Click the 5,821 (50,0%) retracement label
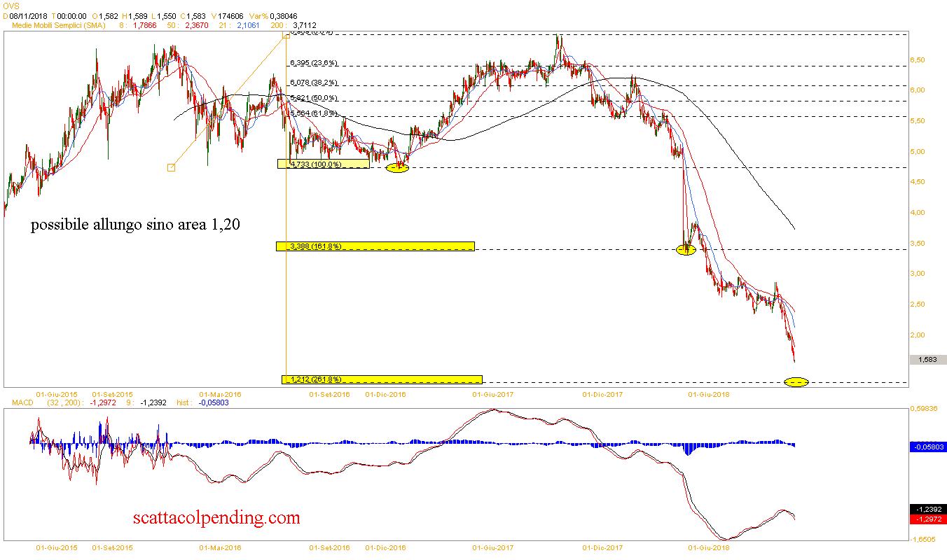947x560 pixels. 314,98
